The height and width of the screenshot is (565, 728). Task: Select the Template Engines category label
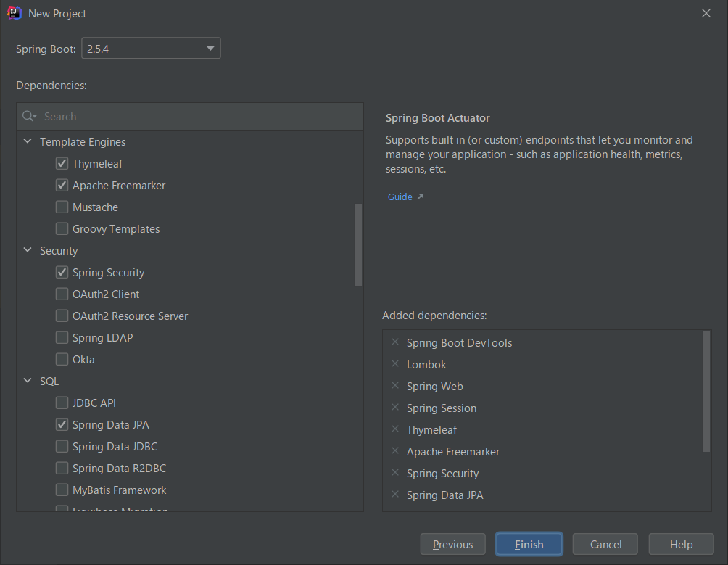pyautogui.click(x=83, y=142)
